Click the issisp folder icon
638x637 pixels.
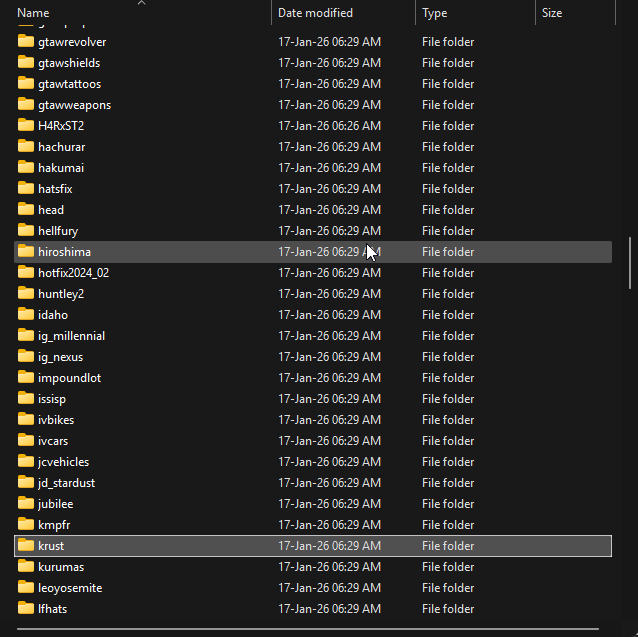[26, 399]
